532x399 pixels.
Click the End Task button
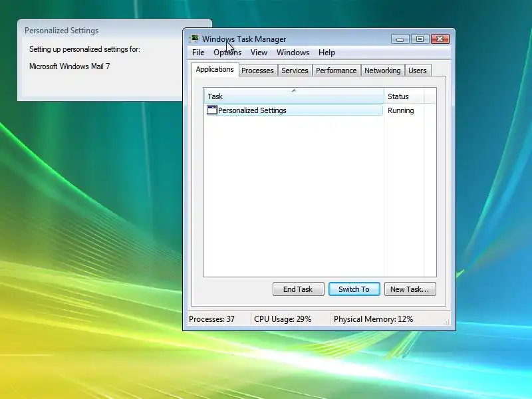[x=298, y=289]
